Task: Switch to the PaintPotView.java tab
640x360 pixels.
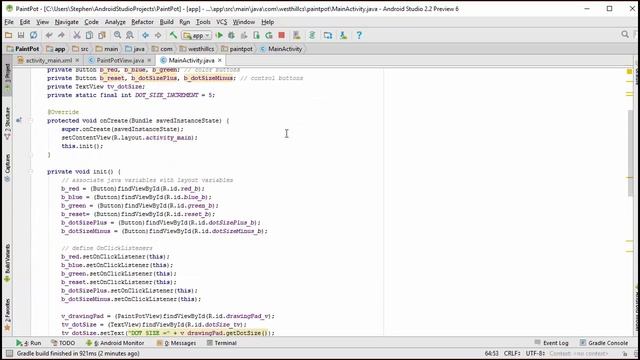Action: 120,60
